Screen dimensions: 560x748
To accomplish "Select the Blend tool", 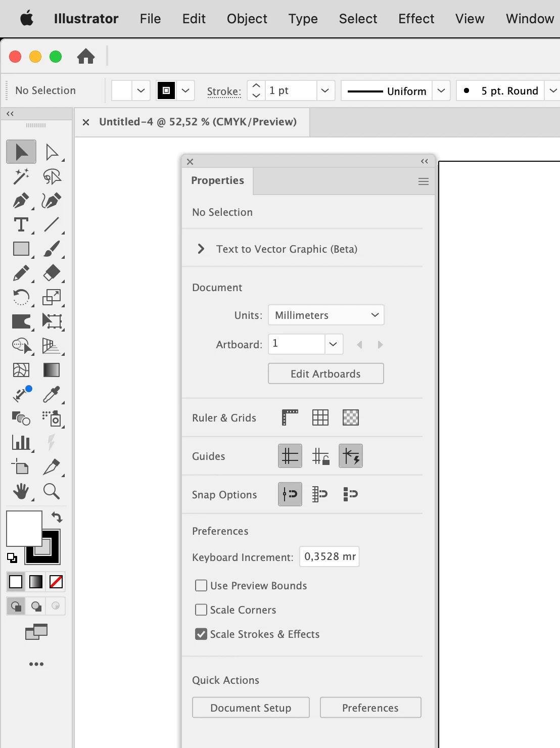I will point(21,418).
